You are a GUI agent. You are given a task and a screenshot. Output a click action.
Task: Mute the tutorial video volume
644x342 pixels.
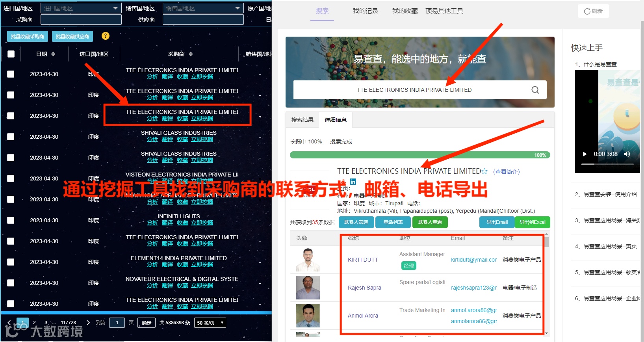627,154
